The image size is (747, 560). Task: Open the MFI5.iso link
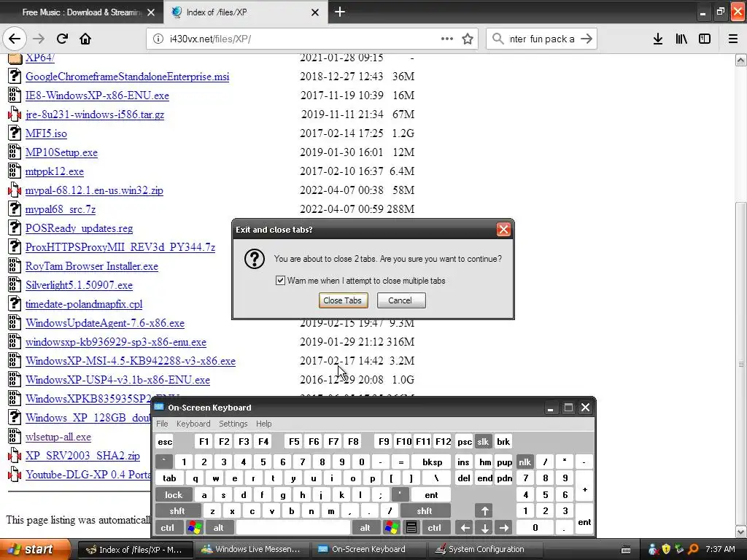pyautogui.click(x=46, y=133)
